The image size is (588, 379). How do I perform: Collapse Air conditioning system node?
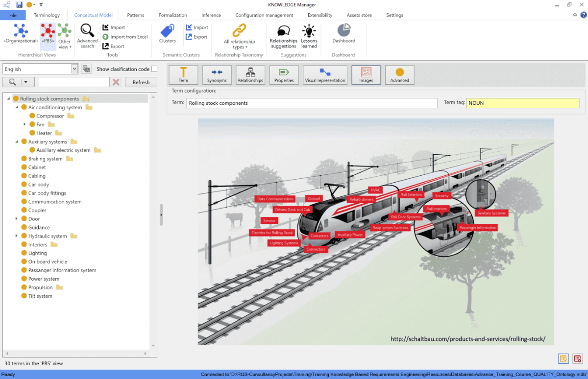17,107
